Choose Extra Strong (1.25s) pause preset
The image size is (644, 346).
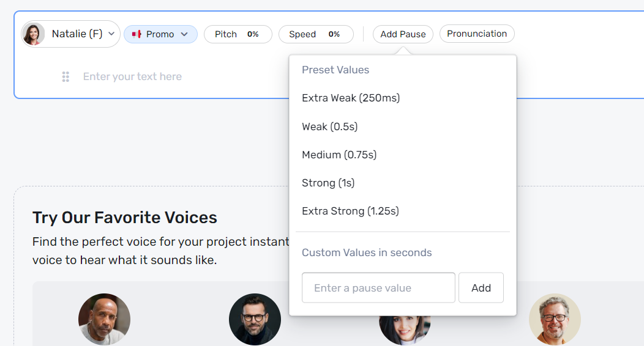click(x=350, y=211)
